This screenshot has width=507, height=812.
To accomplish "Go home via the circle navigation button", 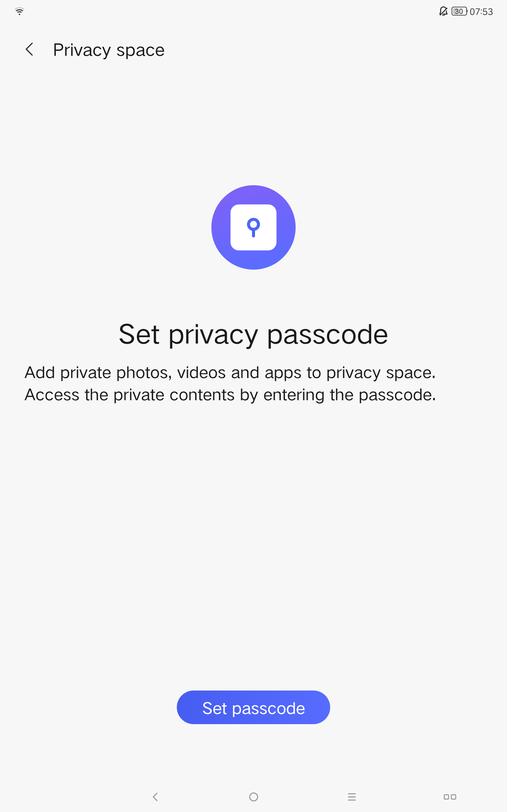I will tap(254, 797).
